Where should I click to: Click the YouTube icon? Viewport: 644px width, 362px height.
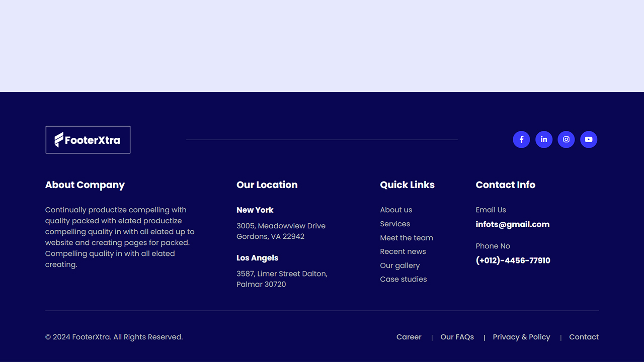(589, 139)
